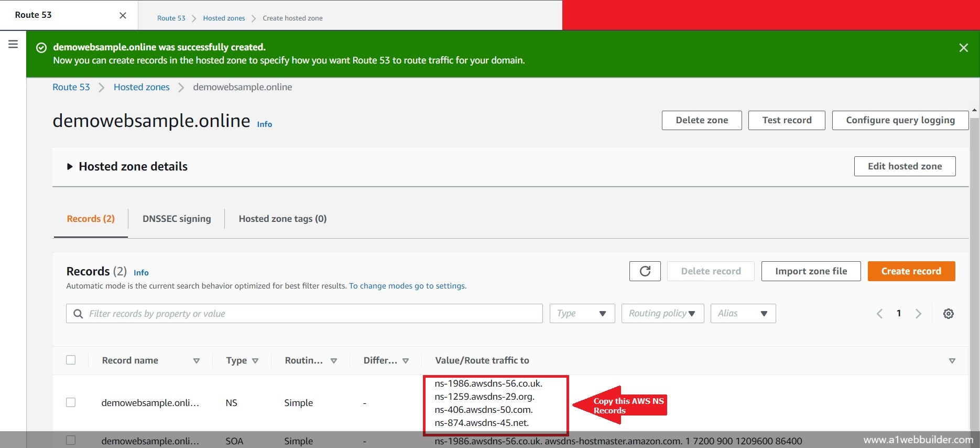The height and width of the screenshot is (448, 980).
Task: Expand Hosted zone details section
Action: [69, 167]
